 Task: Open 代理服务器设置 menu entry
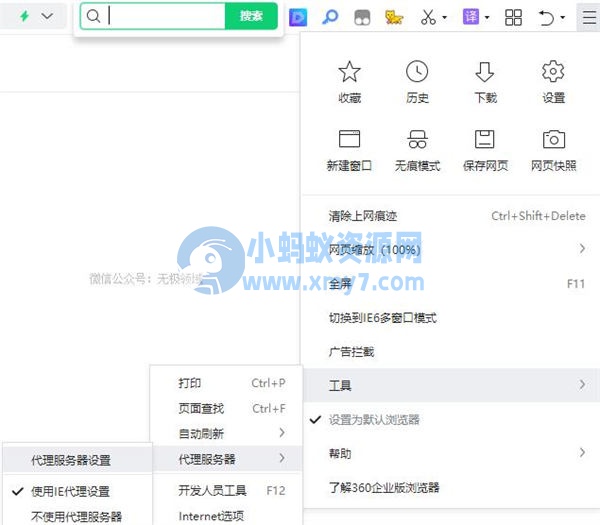click(x=77, y=460)
